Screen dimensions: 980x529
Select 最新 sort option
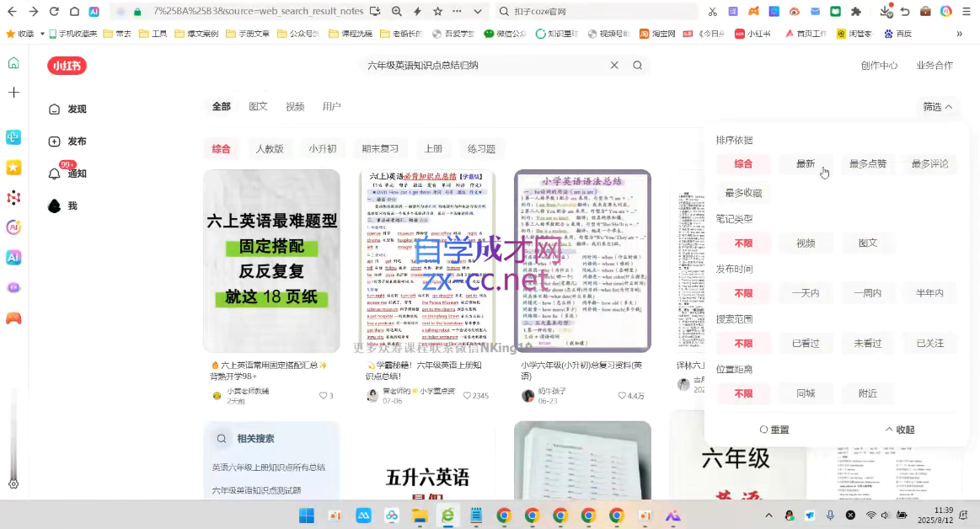point(806,164)
